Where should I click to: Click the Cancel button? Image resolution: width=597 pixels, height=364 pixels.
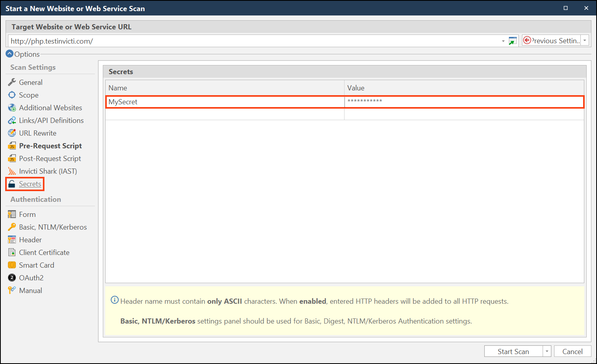pyautogui.click(x=572, y=351)
